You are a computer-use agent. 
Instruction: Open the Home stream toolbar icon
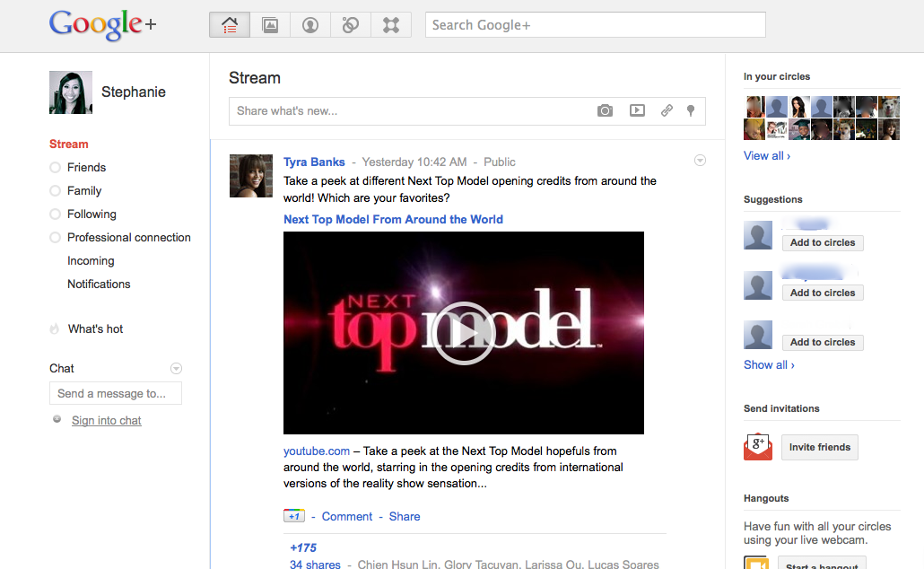point(230,25)
